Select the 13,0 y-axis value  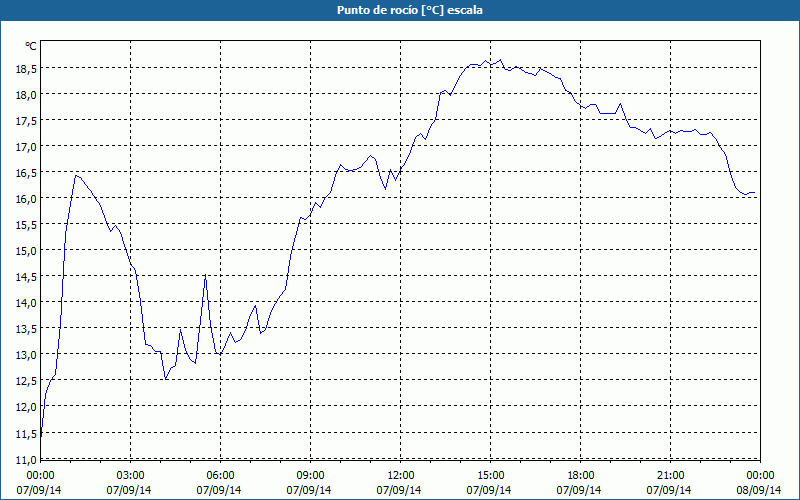[26, 355]
